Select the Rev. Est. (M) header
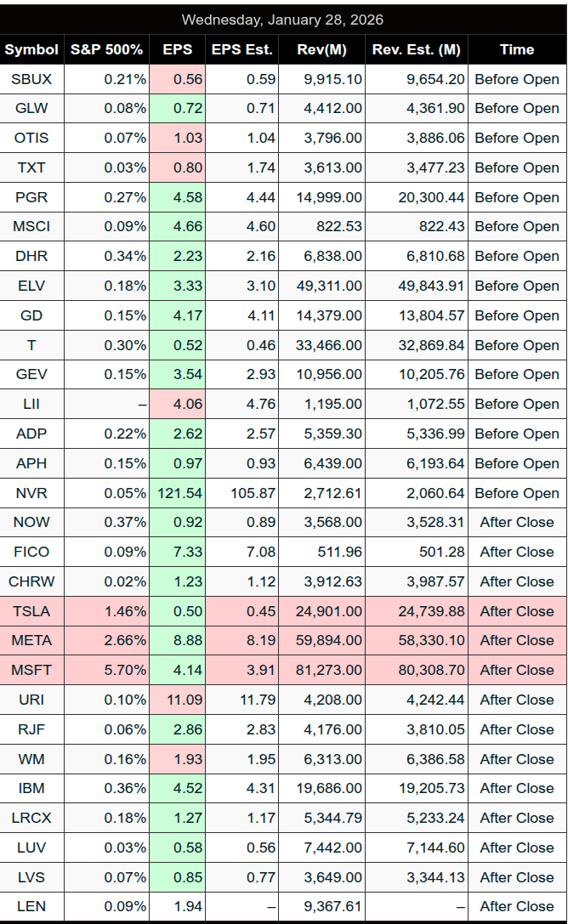Image resolution: width=568 pixels, height=924 pixels. coord(417,49)
